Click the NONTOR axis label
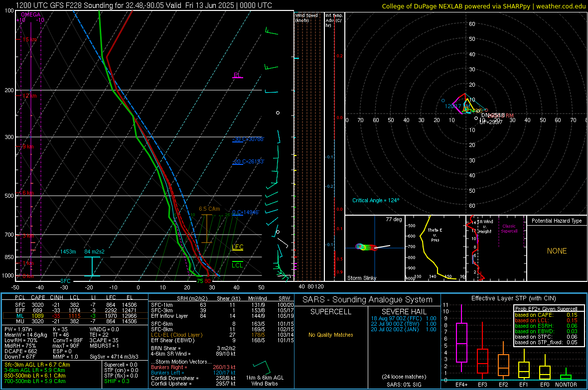Viewport: 588px width, 390px height. [x=566, y=385]
